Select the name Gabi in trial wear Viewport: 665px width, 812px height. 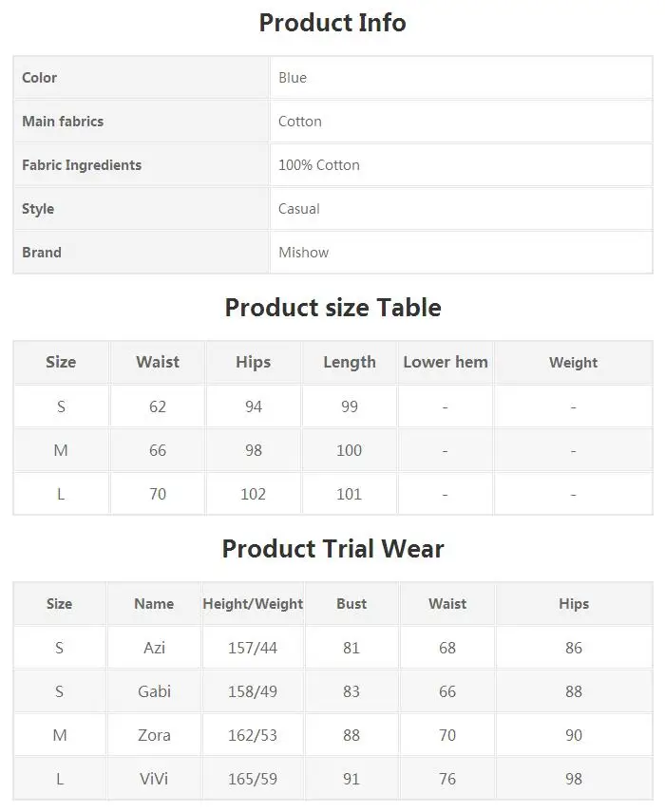[x=154, y=691]
